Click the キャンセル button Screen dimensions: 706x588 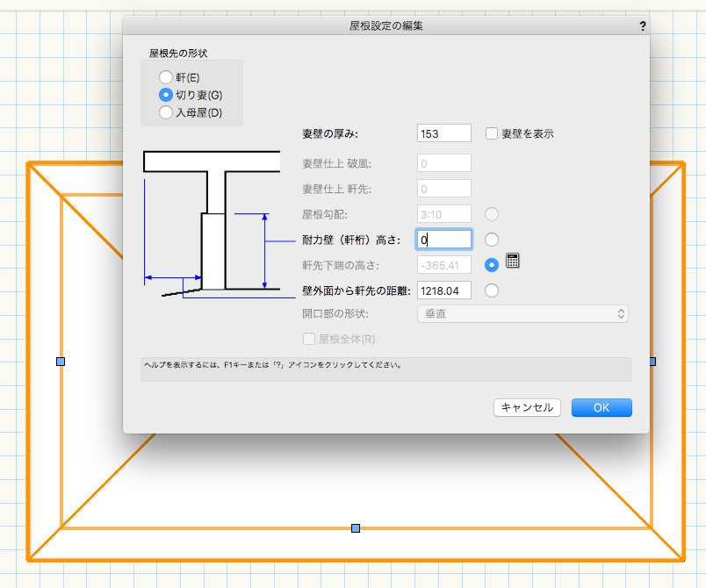pyautogui.click(x=527, y=407)
